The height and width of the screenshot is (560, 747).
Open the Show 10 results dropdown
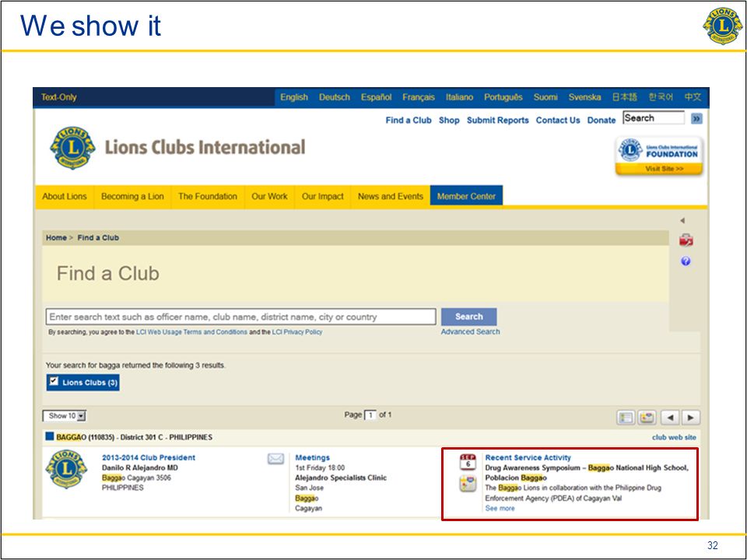pos(65,415)
